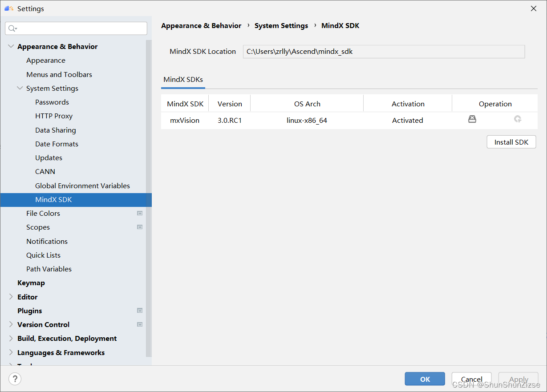The height and width of the screenshot is (392, 547).
Task: Select Menus and Toolbars settings
Action: (59, 74)
